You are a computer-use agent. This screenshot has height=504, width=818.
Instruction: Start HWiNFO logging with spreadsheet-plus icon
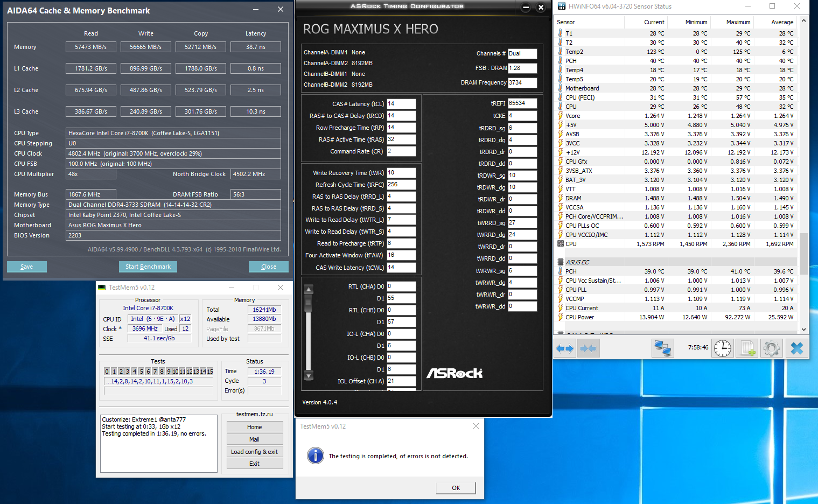(x=747, y=348)
